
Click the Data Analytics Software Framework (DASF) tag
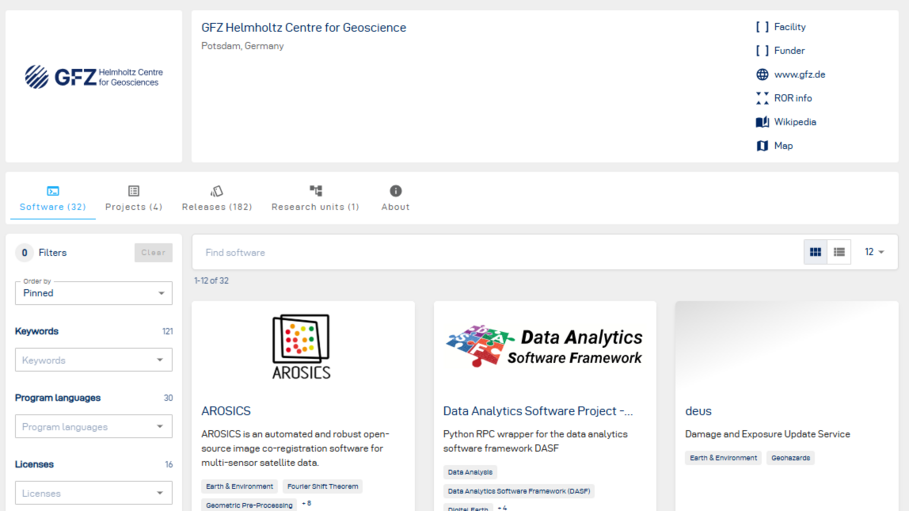click(519, 491)
